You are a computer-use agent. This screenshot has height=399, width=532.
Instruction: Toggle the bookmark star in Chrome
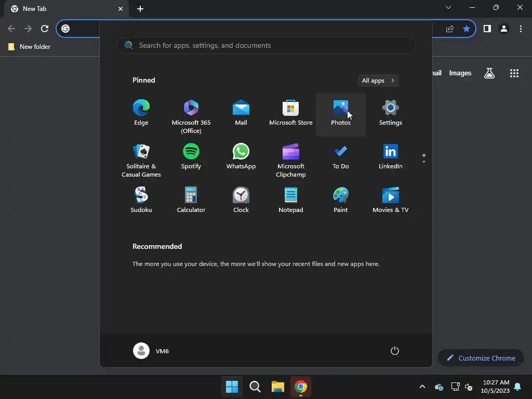coord(467,29)
